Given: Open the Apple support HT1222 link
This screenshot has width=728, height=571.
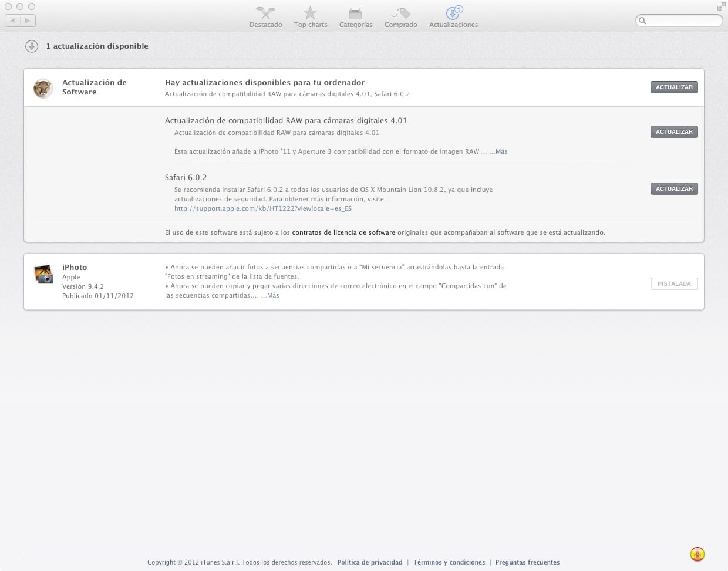Looking at the screenshot, I should (x=262, y=208).
